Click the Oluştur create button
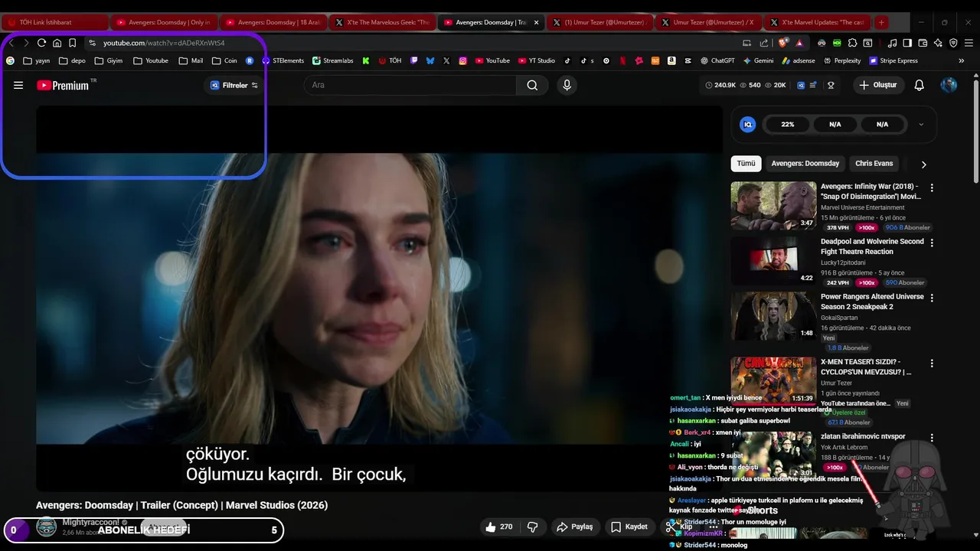This screenshot has width=980, height=551. point(877,85)
